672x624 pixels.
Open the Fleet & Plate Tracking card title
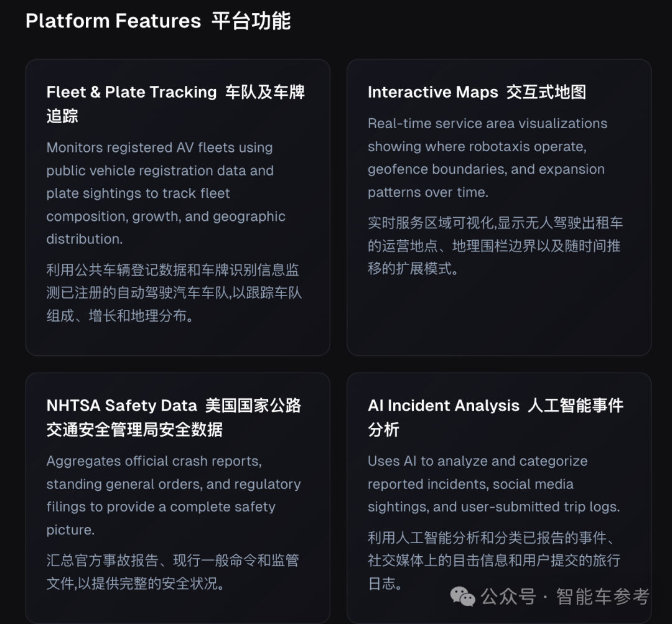click(x=131, y=92)
